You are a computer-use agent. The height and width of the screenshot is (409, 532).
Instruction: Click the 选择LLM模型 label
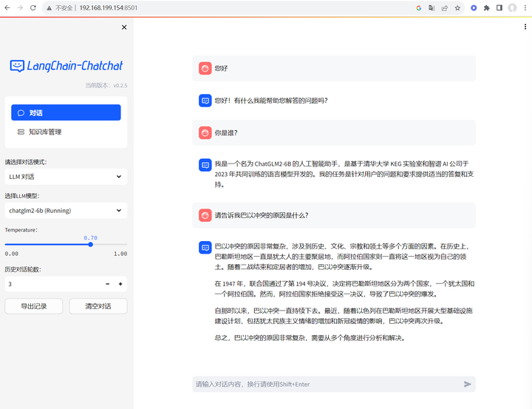click(x=22, y=196)
